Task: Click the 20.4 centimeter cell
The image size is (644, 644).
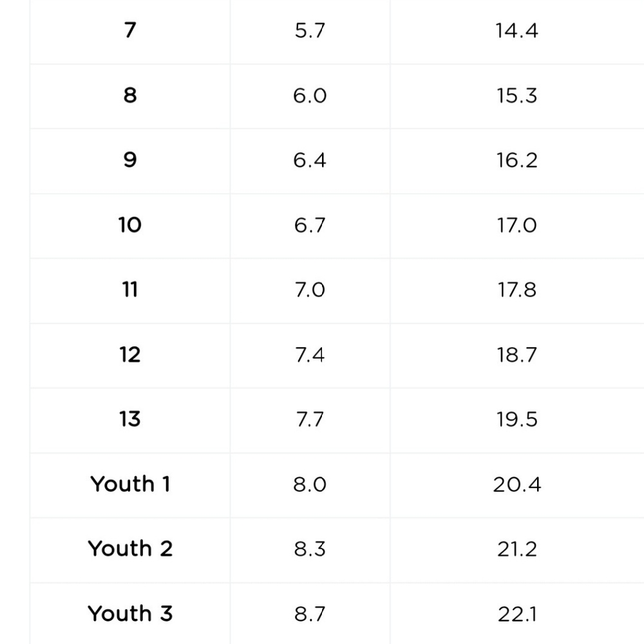Action: [516, 485]
